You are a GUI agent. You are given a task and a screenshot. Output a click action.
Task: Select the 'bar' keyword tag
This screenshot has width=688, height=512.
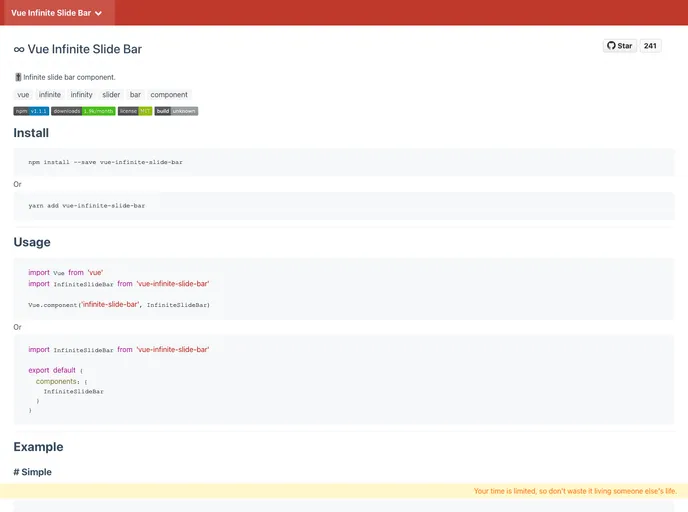click(135, 95)
